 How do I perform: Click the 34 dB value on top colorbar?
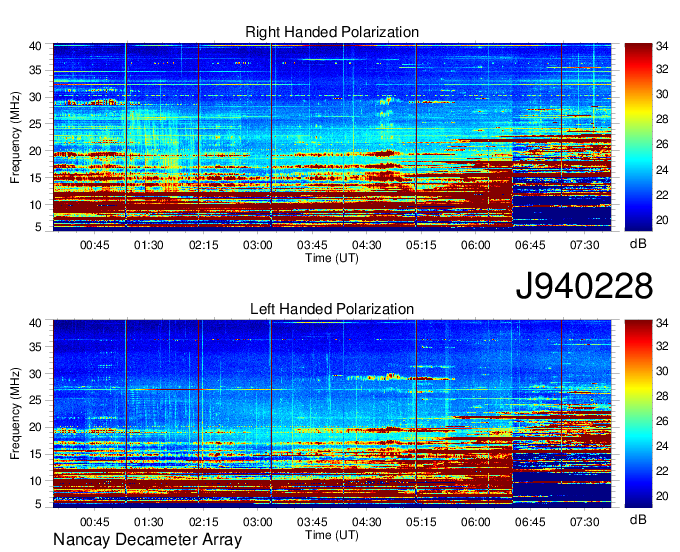point(662,46)
